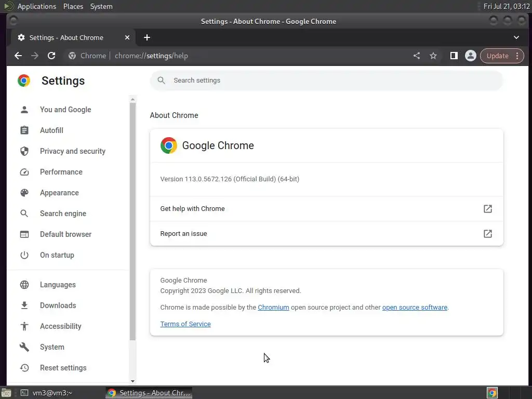
Task: Click the forward navigation arrow
Action: 35,56
